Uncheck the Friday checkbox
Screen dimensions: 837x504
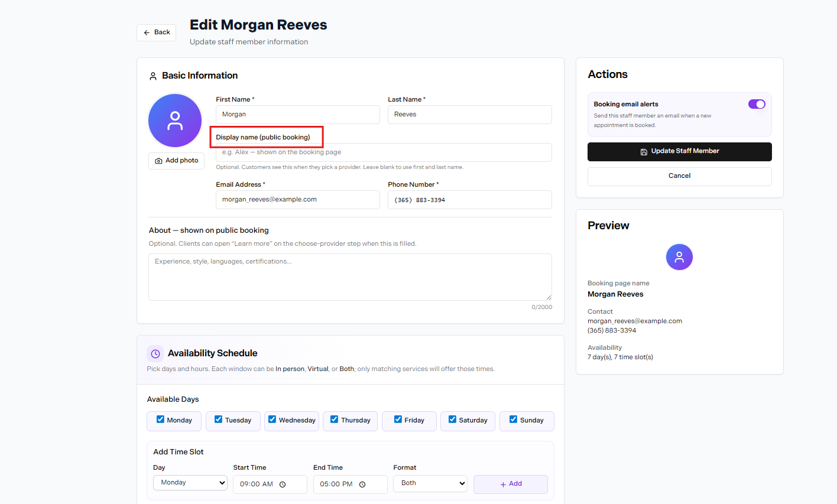(398, 420)
